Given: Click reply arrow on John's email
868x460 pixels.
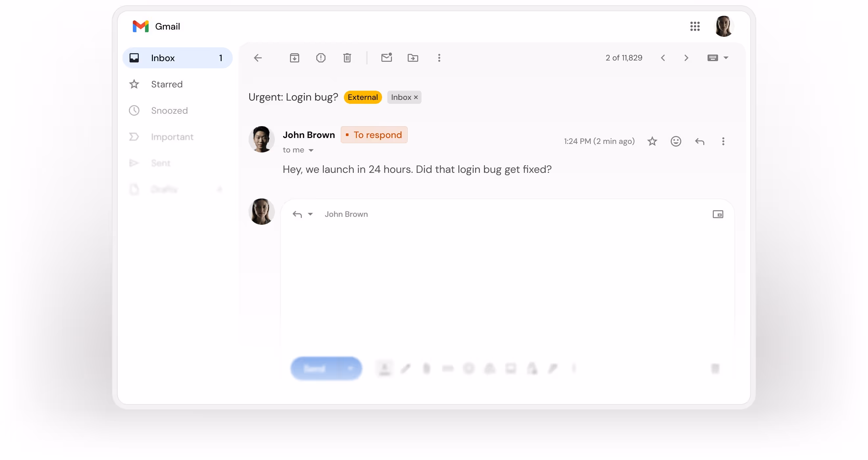Looking at the screenshot, I should pyautogui.click(x=700, y=141).
